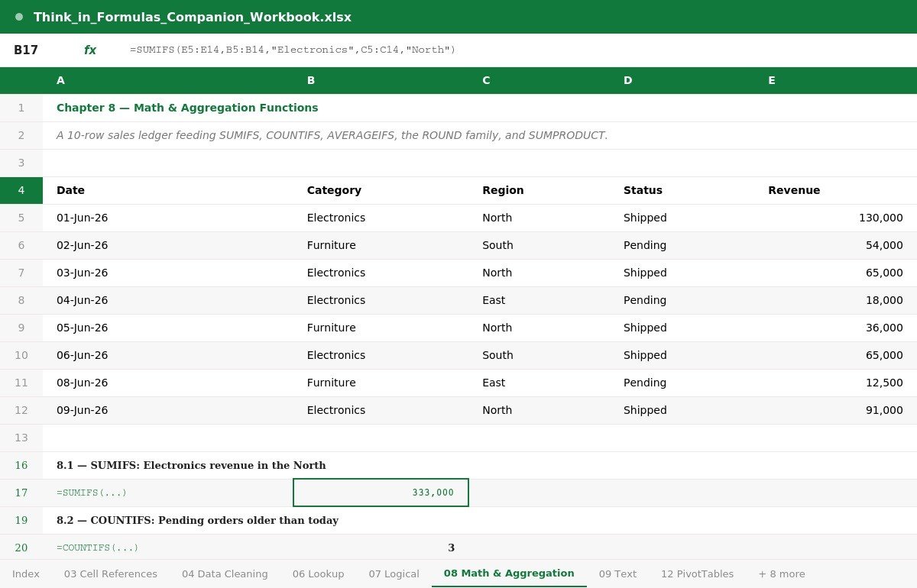The height and width of the screenshot is (588, 917).
Task: Click the formula bar SUMIFS text
Action: (293, 50)
